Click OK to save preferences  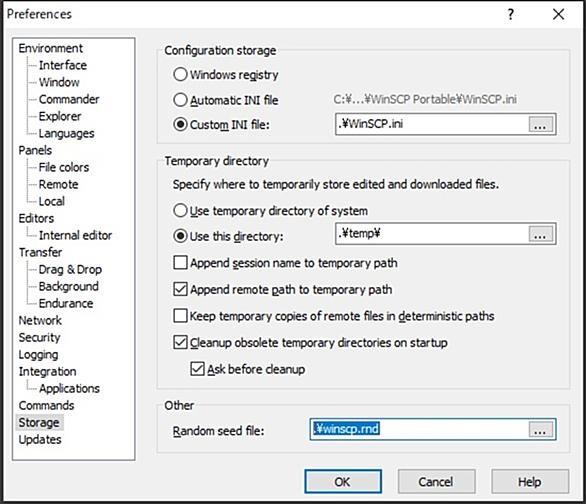pyautogui.click(x=343, y=482)
